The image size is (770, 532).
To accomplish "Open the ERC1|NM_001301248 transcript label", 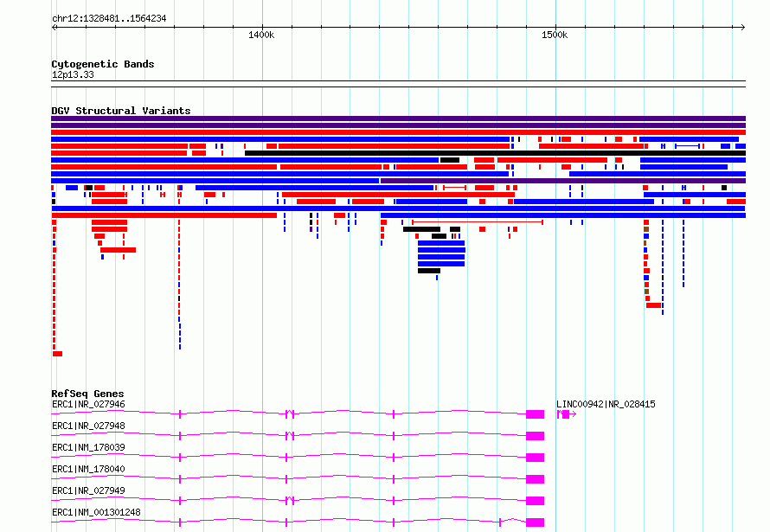I will [x=96, y=512].
